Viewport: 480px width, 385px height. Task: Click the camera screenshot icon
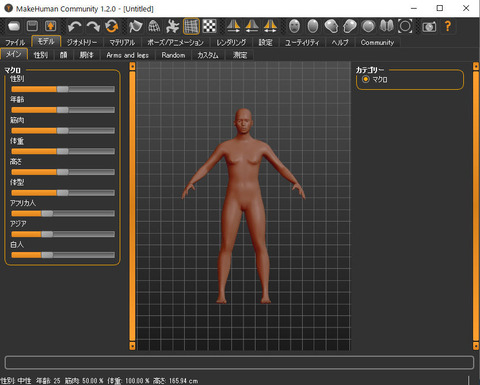pos(429,27)
